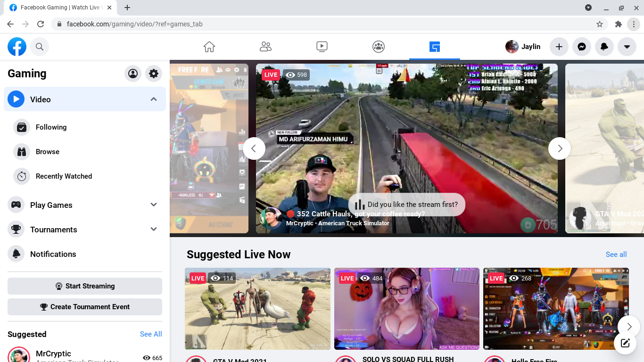Go to the Home icon tab
The height and width of the screenshot is (362, 644).
click(209, 47)
